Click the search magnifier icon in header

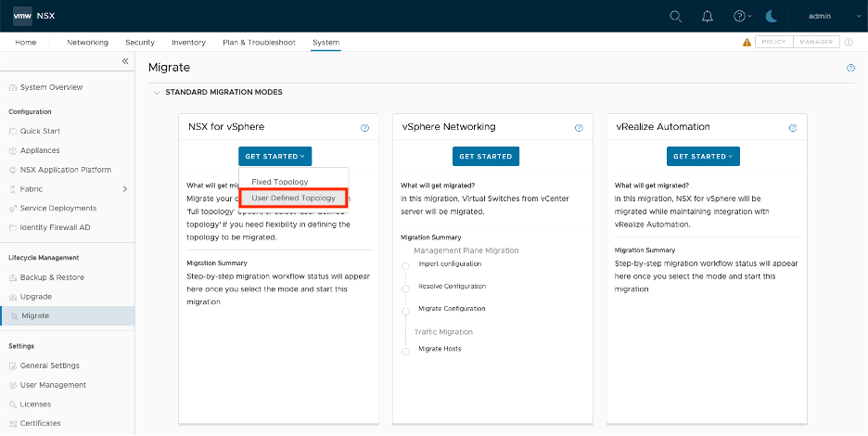coord(675,16)
